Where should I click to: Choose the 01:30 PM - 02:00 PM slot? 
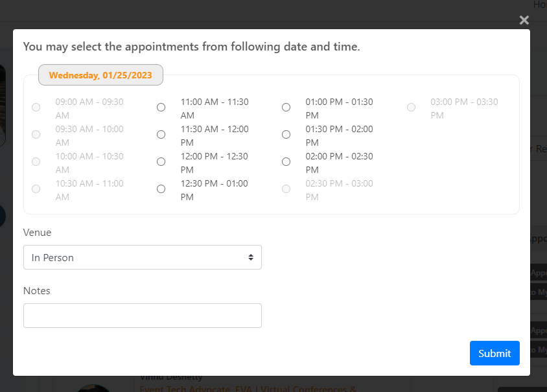[286, 135]
